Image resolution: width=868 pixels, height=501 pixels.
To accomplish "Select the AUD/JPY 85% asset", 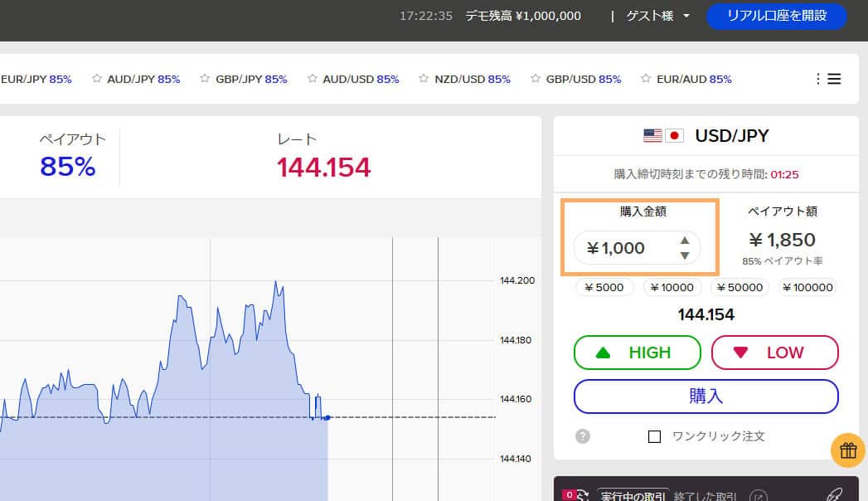I will point(143,79).
